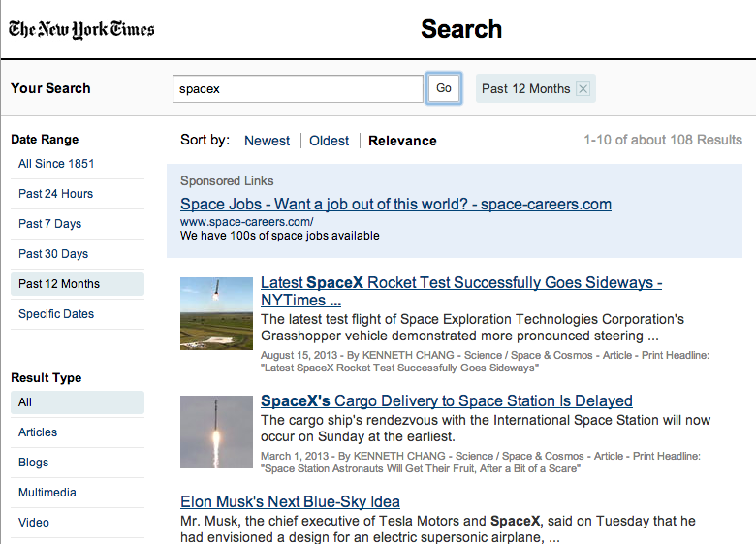This screenshot has height=544, width=756.
Task: Click the Grasshopper rocket test thumbnail
Action: [x=216, y=313]
